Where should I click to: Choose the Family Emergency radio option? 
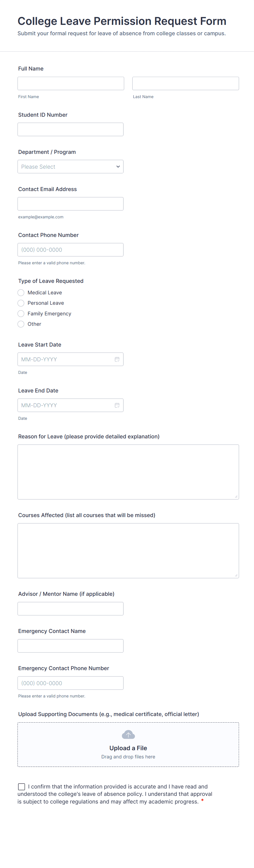pos(21,313)
